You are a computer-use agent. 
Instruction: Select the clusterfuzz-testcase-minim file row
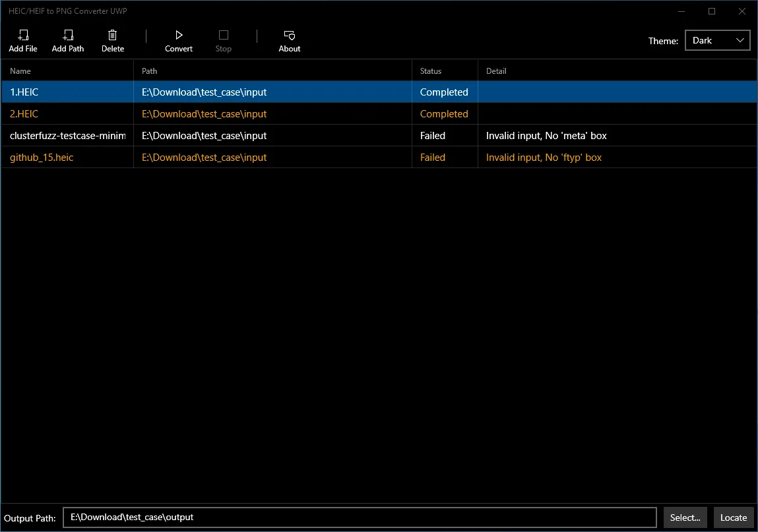[x=379, y=136]
